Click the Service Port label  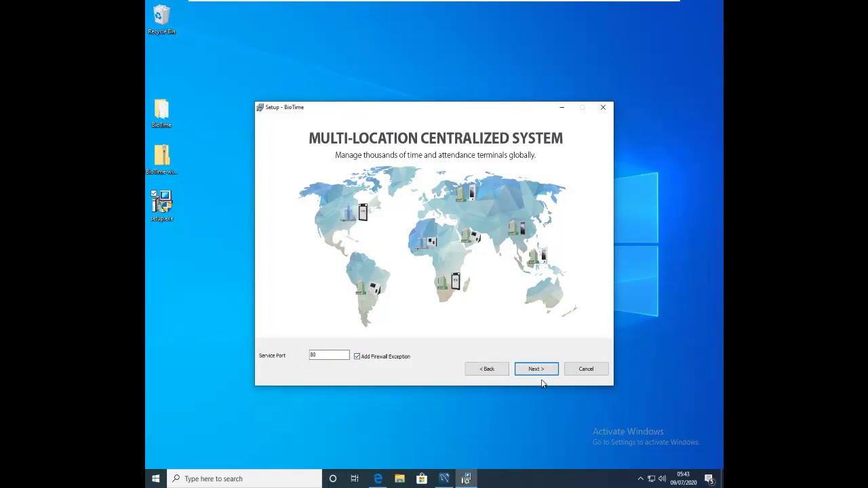(x=272, y=355)
